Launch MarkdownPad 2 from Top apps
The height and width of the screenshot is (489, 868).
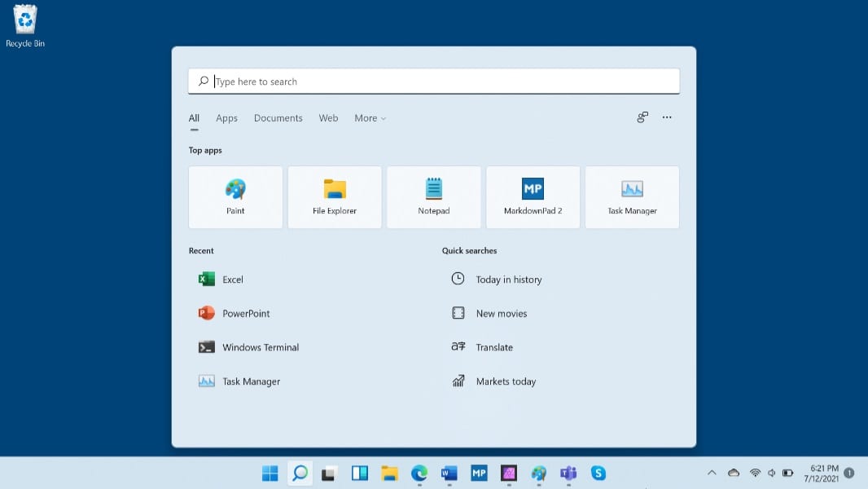pos(533,197)
